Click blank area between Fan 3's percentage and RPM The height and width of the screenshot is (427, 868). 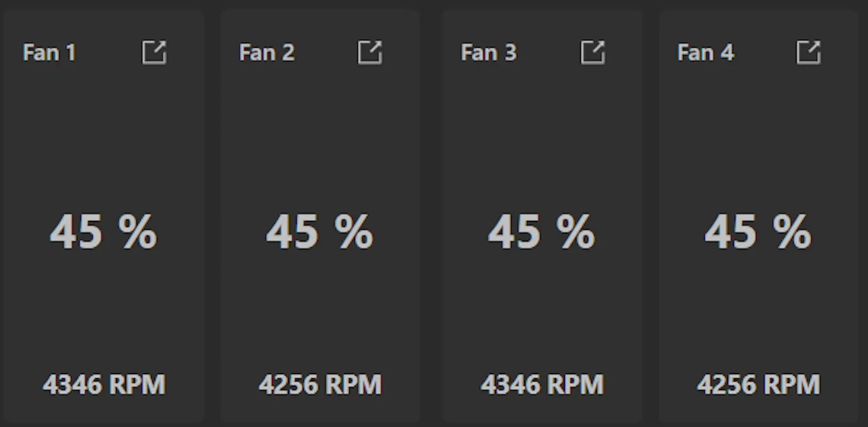tap(542, 313)
